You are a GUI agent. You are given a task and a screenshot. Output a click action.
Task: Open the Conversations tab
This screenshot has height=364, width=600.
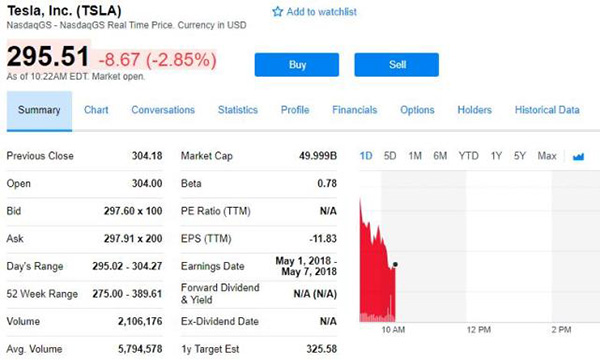163,110
